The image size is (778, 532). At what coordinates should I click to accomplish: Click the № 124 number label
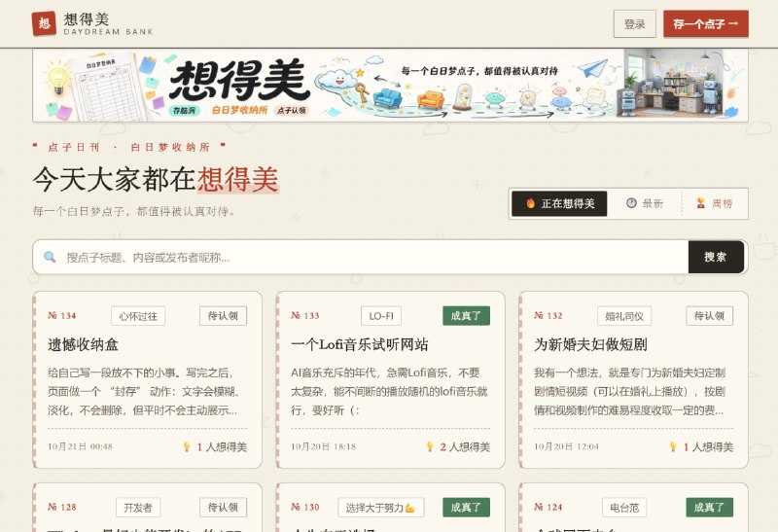click(x=548, y=507)
